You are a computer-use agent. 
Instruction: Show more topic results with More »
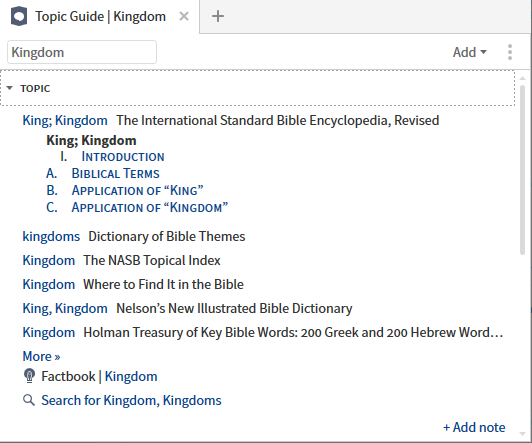41,356
